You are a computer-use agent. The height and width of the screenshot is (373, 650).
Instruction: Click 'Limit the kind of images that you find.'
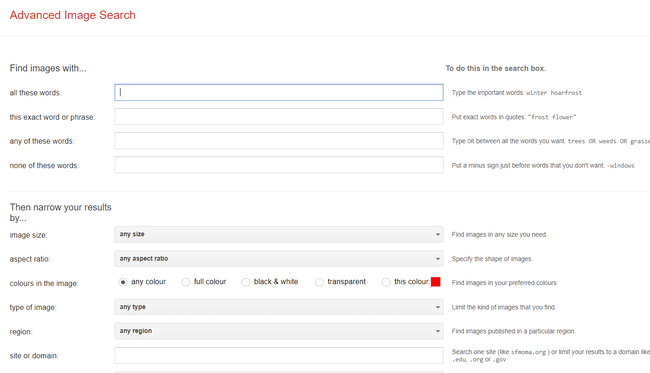504,308
